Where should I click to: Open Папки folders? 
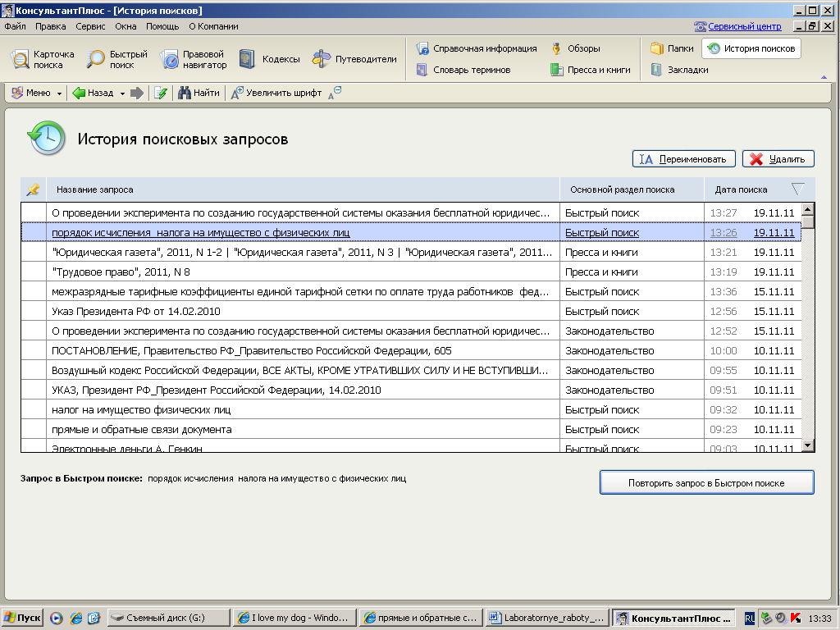672,48
